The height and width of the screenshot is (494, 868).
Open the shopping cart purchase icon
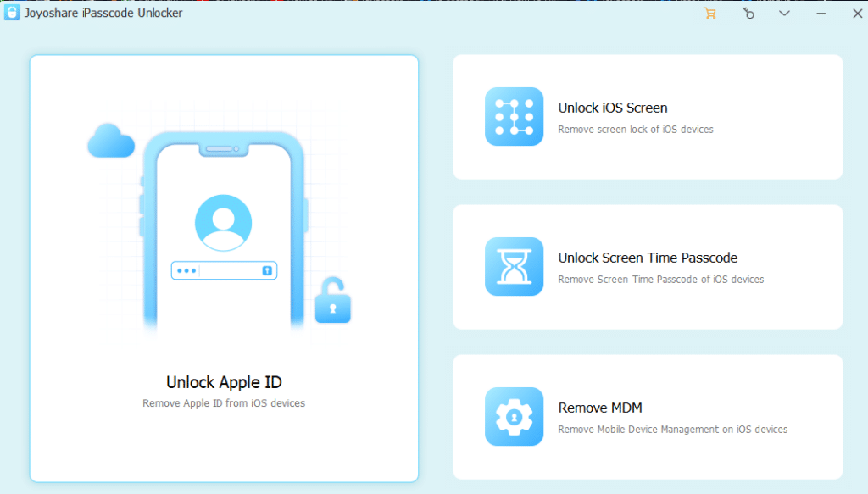point(710,14)
